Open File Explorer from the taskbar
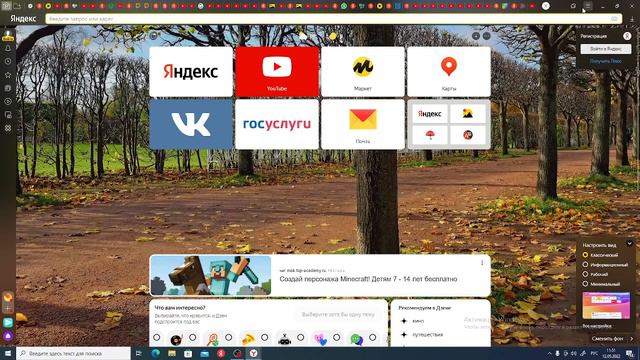 [x=172, y=353]
